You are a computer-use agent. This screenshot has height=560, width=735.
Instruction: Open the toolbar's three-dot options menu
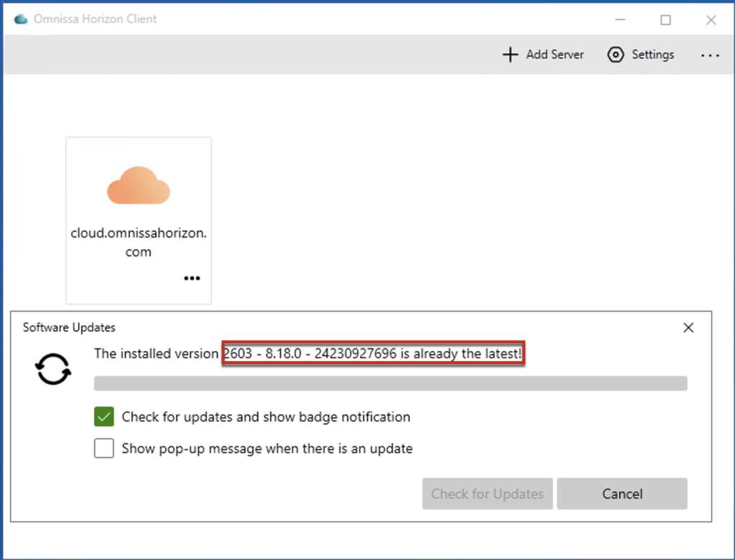[709, 55]
